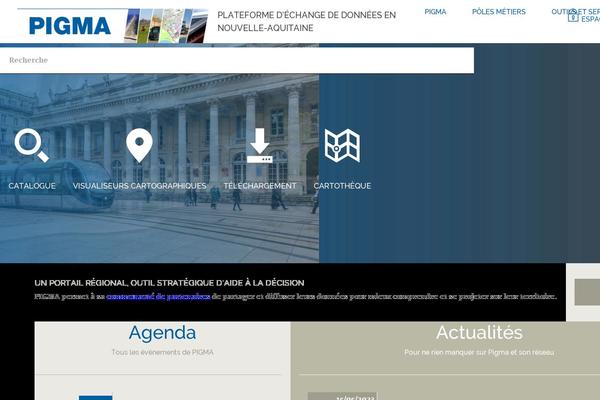
Task: Click the PIGMA logo
Action: point(70,26)
